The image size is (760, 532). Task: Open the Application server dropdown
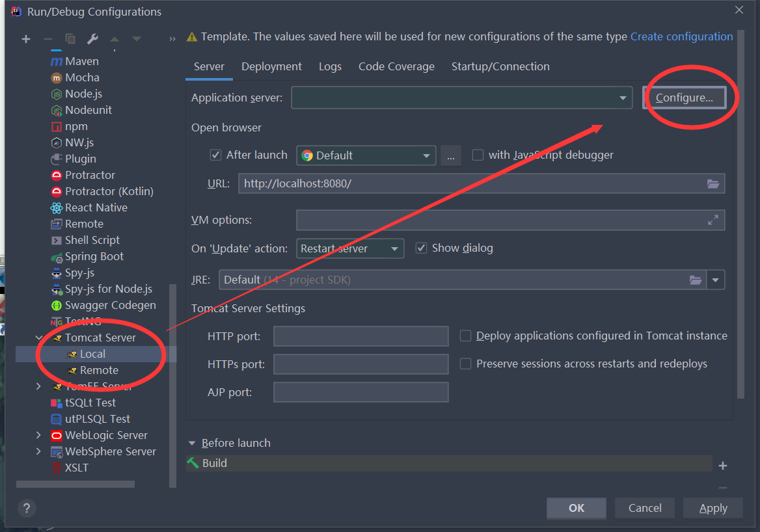click(x=462, y=98)
